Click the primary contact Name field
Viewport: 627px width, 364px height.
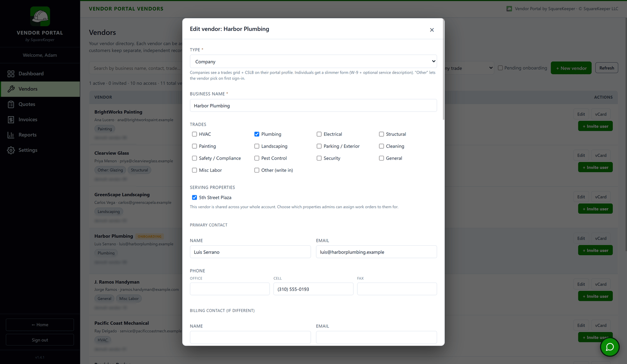pyautogui.click(x=250, y=252)
